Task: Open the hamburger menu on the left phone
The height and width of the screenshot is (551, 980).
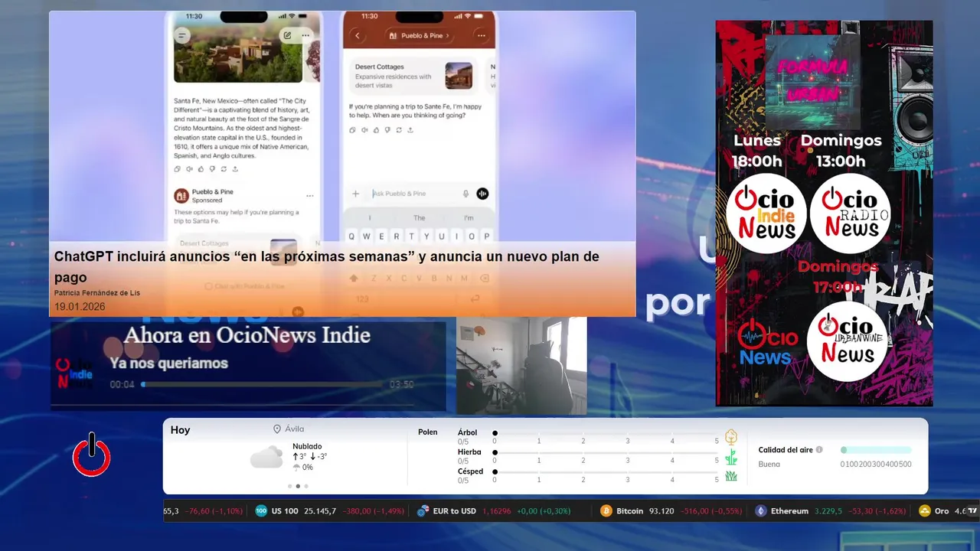Action: tap(181, 35)
